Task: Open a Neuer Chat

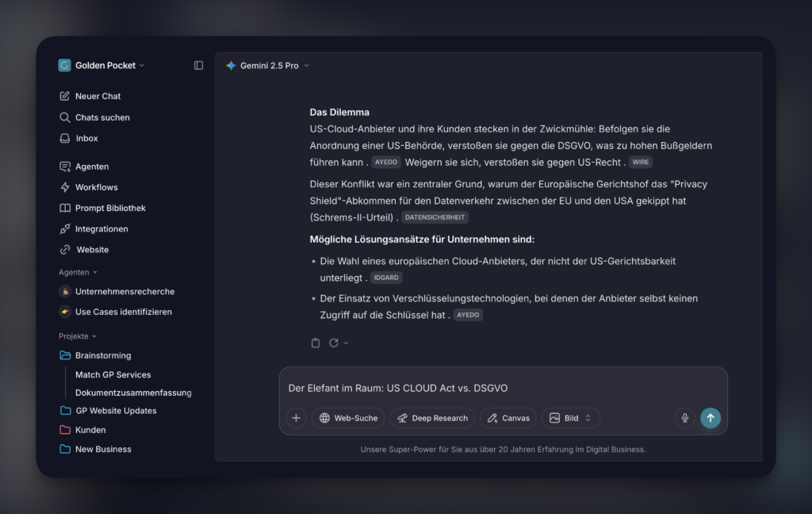Action: (94, 96)
